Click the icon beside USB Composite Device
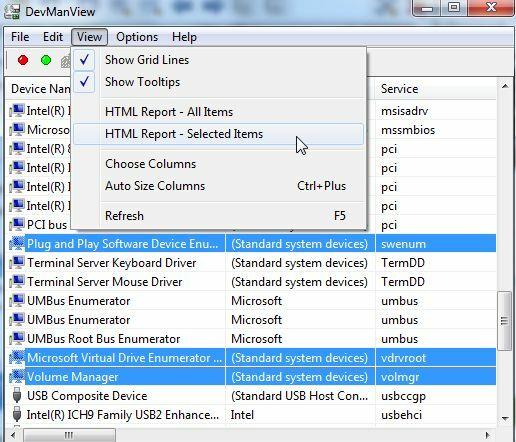Viewport: 516px width, 442px height. [17, 396]
